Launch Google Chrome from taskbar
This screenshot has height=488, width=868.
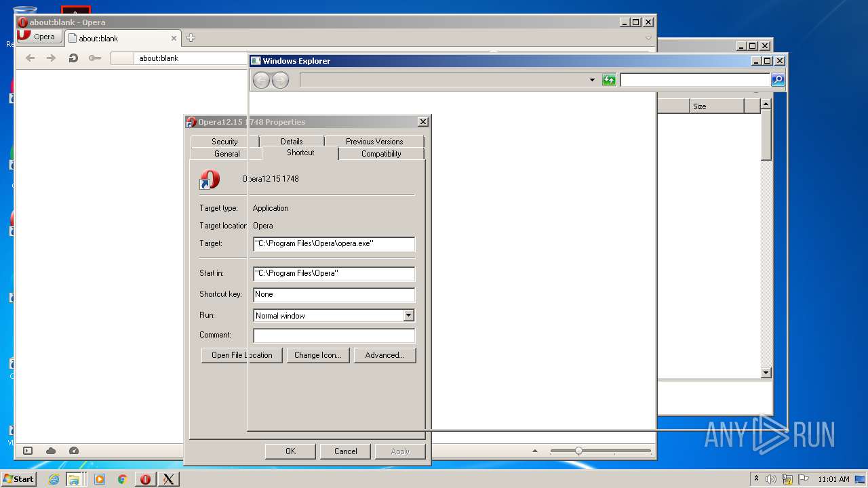[123, 479]
